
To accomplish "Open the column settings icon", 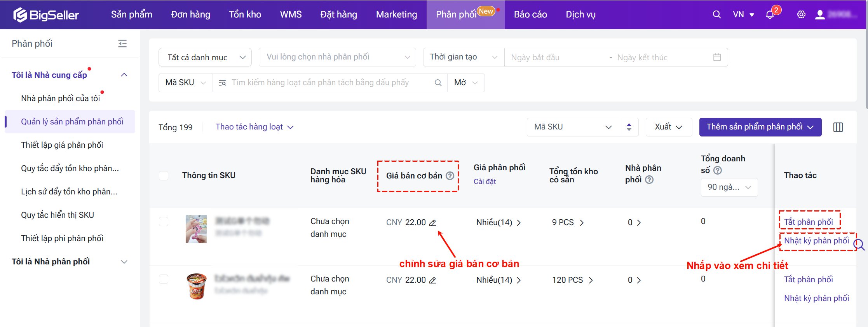I will 838,127.
